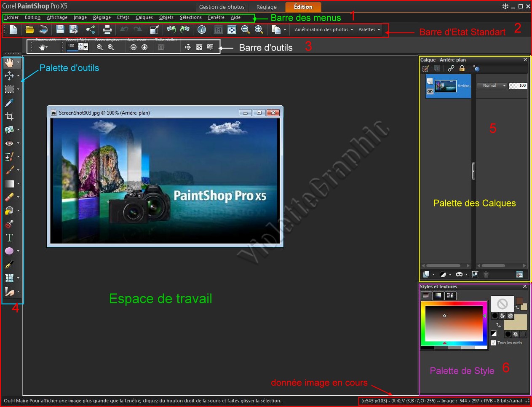Click the Open file folder icon

coord(29,29)
